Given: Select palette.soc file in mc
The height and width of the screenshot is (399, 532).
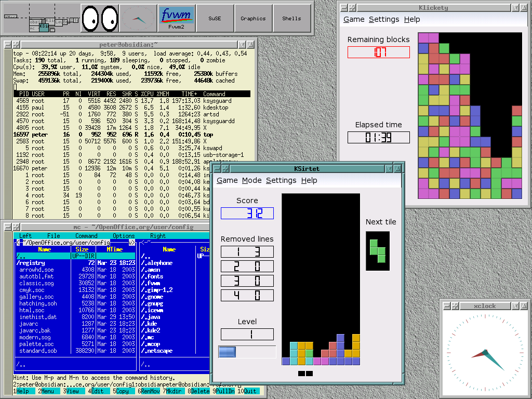Looking at the screenshot, I should click(76, 344).
